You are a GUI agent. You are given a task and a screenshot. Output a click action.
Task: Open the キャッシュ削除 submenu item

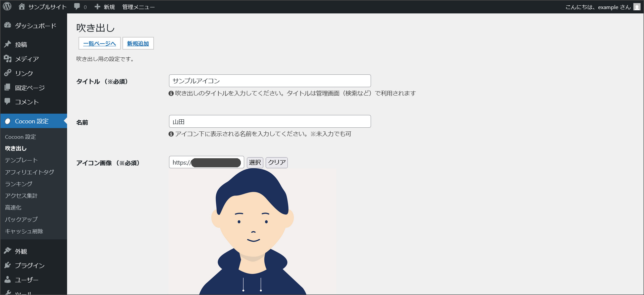pyautogui.click(x=24, y=231)
